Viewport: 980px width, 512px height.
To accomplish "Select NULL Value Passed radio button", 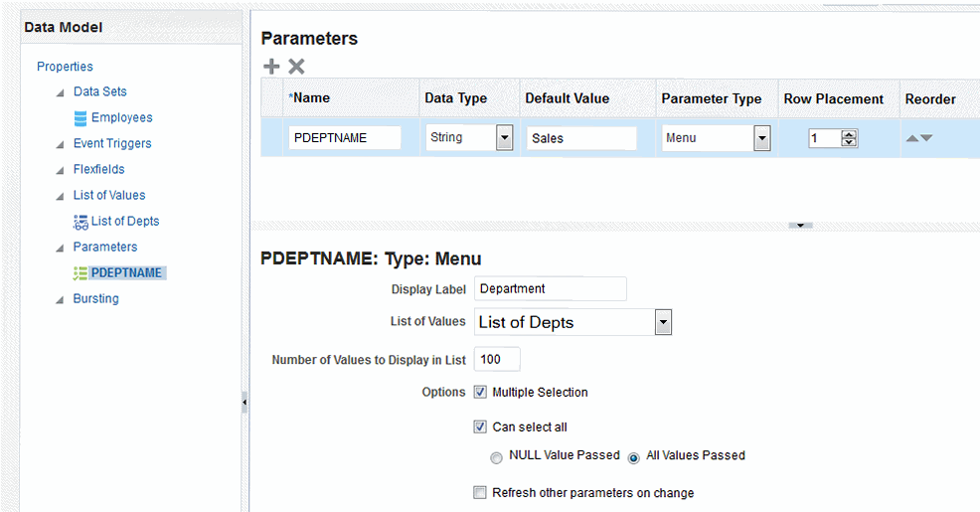I will click(496, 457).
